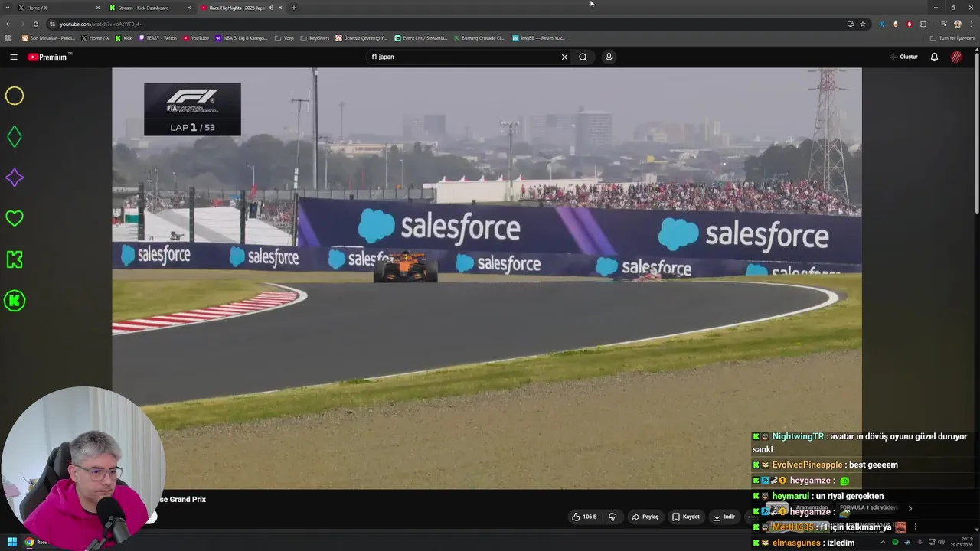Open the red circular extension icon
Screen dimensions: 980x551
point(910,24)
